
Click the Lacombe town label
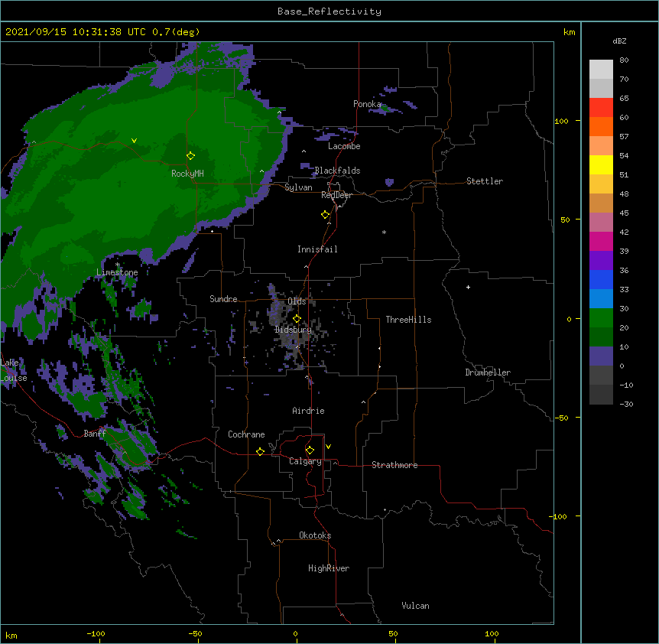point(344,146)
